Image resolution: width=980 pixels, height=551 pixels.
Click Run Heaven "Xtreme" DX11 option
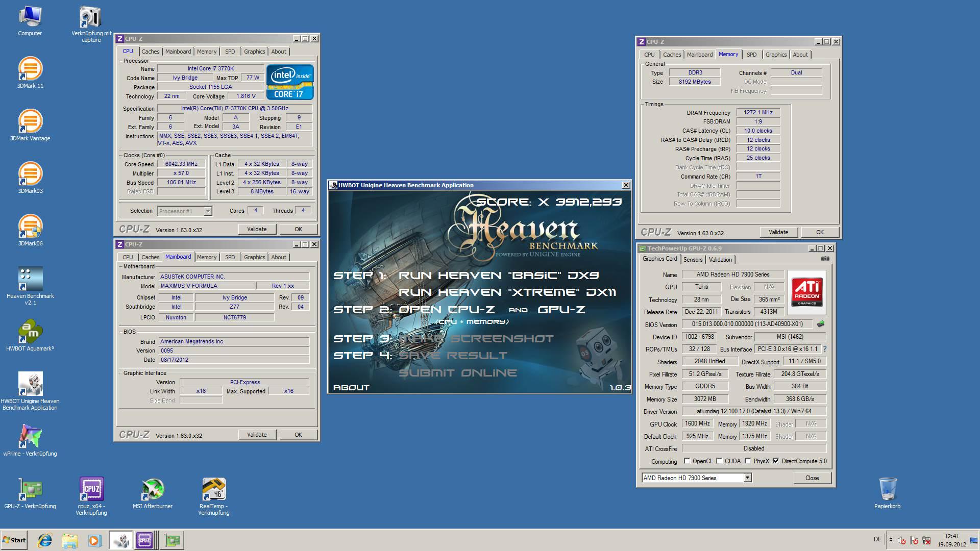pos(507,292)
